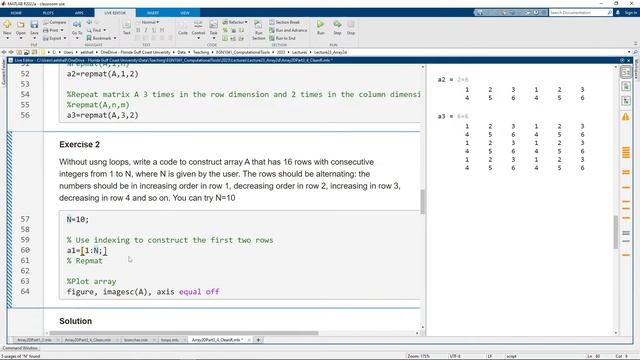The image size is (640, 360).
Task: Click the warning triangle icon beside output
Action: click(626, 117)
